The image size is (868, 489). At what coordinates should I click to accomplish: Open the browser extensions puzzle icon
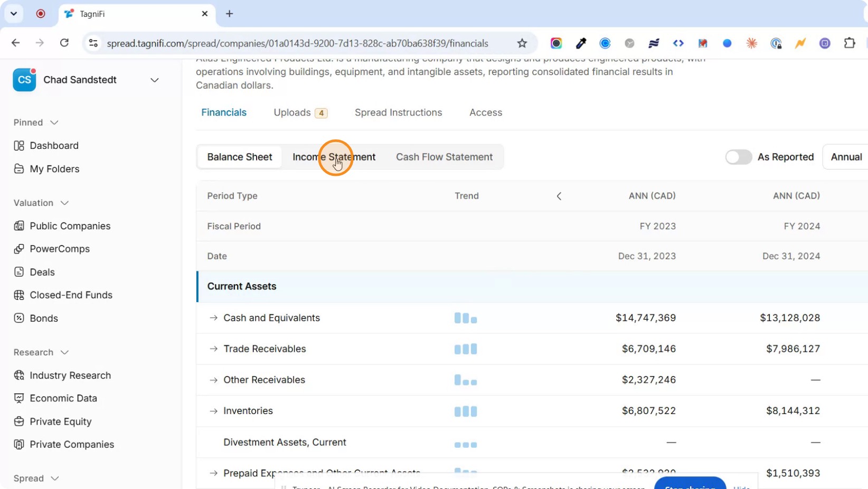[850, 43]
